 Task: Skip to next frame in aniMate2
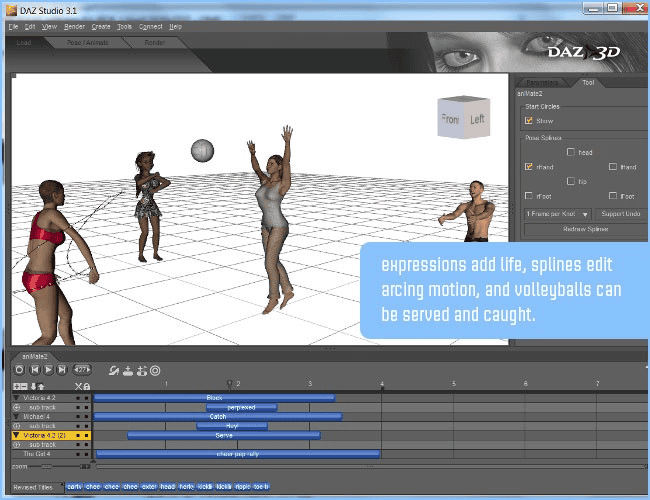[62, 370]
